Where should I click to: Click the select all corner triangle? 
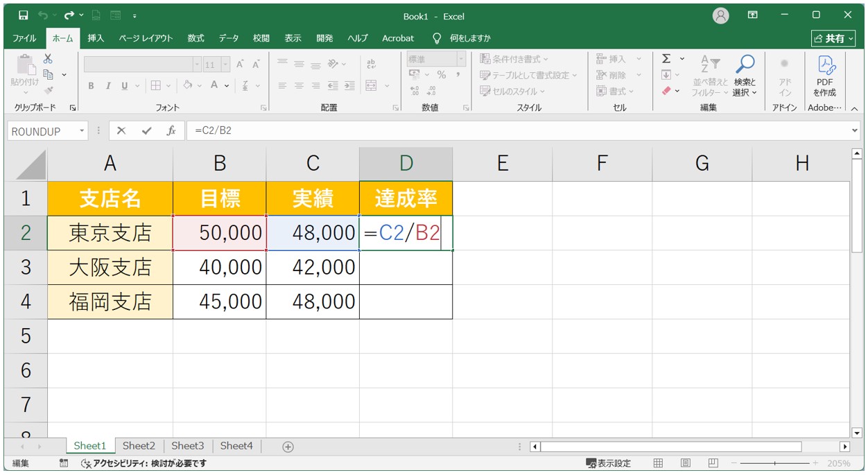30,164
